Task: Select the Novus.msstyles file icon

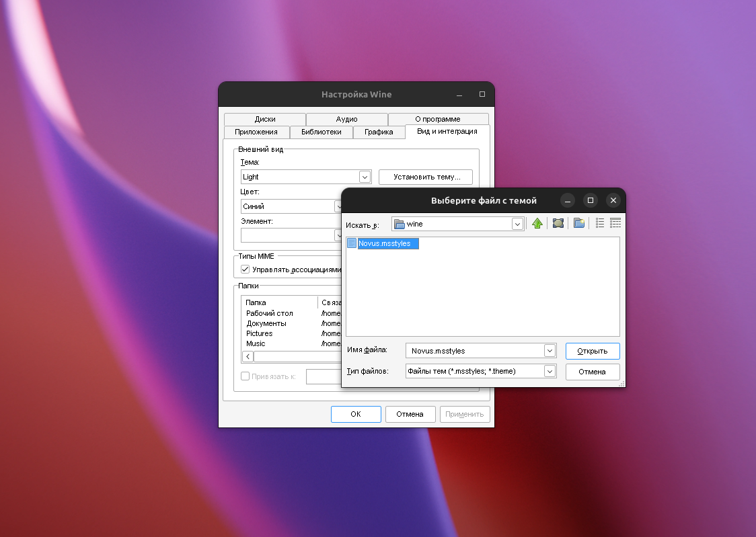Action: 352,243
